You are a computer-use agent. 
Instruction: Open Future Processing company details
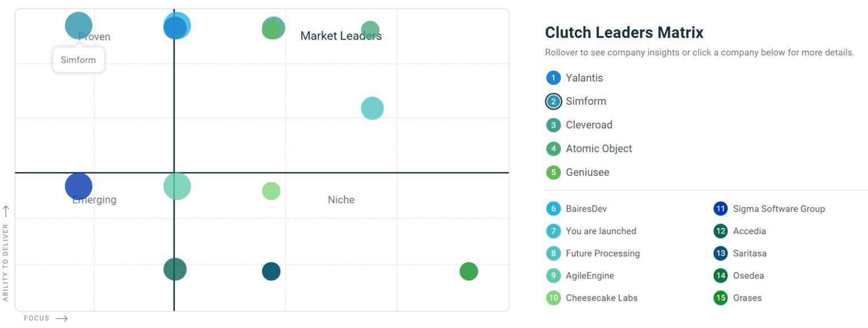click(x=602, y=253)
